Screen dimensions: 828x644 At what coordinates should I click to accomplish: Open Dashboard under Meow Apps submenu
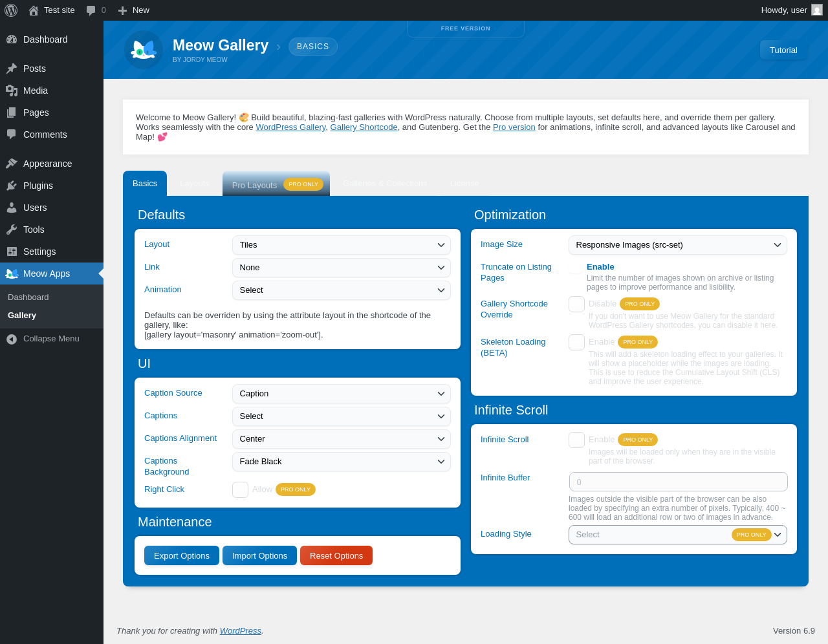(28, 297)
